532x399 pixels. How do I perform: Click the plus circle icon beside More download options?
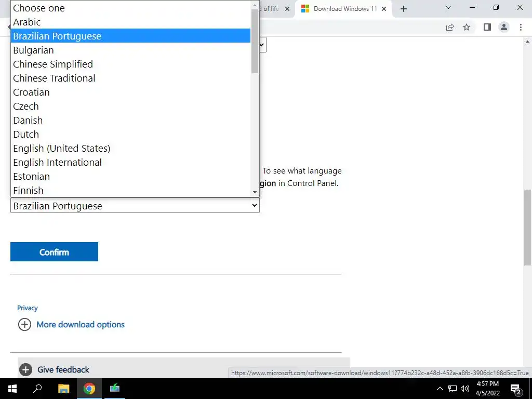pyautogui.click(x=24, y=324)
